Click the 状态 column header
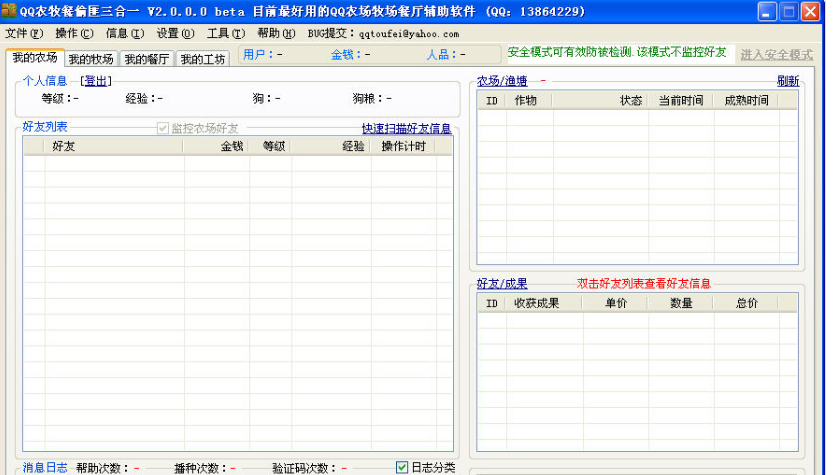This screenshot has width=834, height=475. 601,101
